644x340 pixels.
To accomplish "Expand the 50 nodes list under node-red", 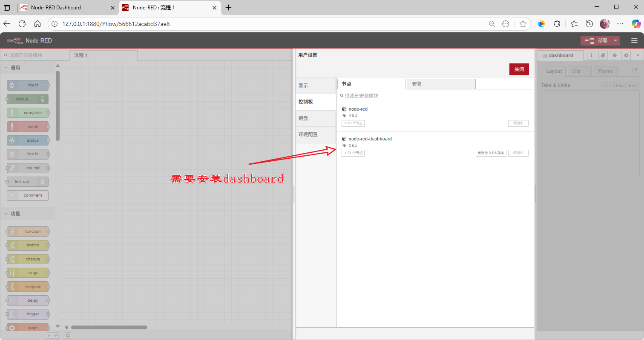I will coord(353,123).
